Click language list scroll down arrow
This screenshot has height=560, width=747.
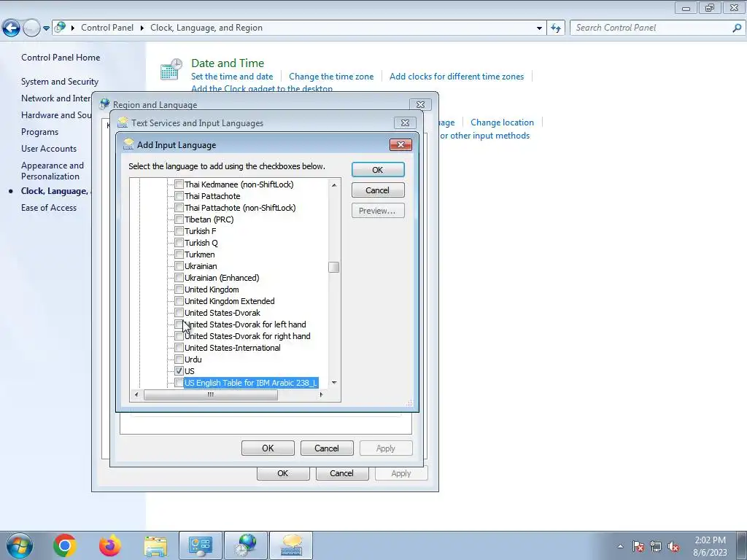pyautogui.click(x=334, y=382)
